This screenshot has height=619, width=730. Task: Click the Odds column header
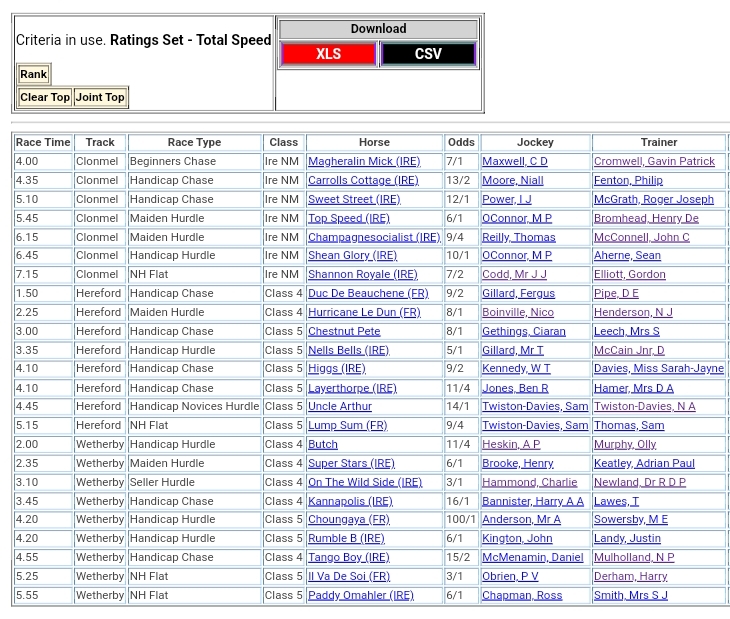[461, 142]
